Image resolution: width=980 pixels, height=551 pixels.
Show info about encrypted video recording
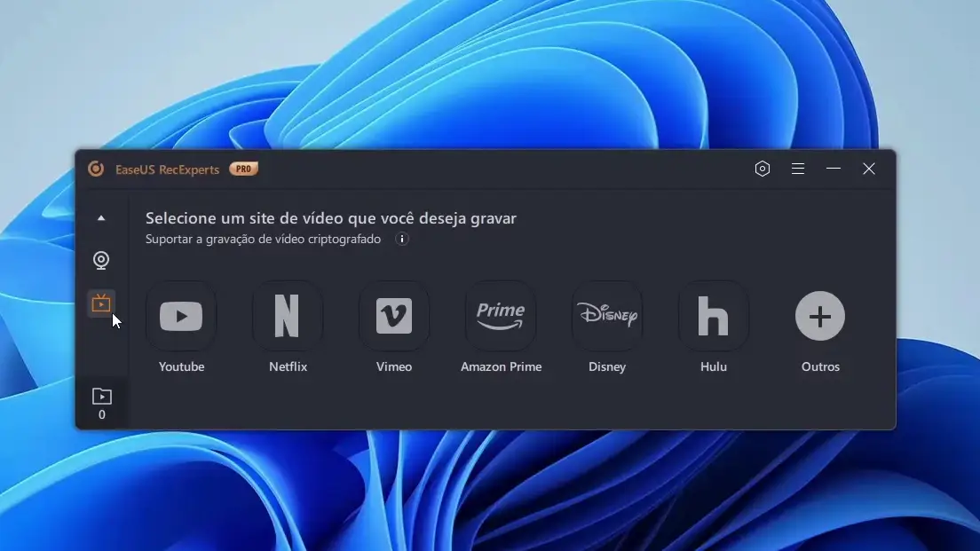click(402, 240)
